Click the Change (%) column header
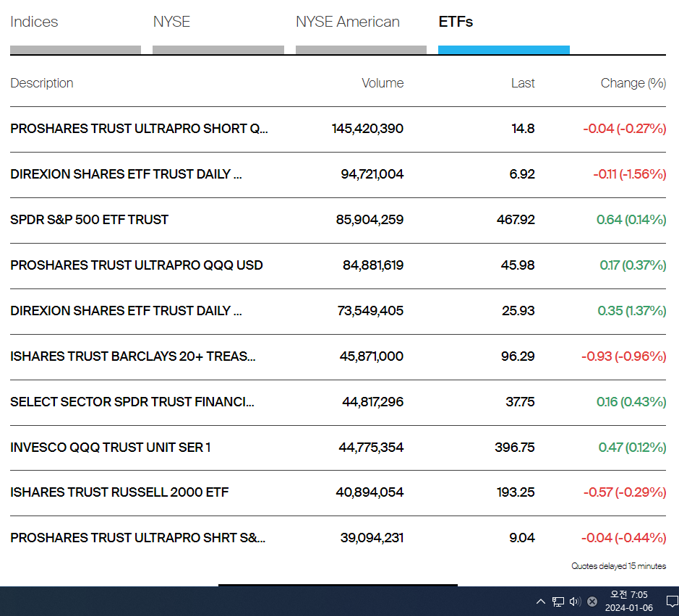The width and height of the screenshot is (679, 616). [x=633, y=82]
